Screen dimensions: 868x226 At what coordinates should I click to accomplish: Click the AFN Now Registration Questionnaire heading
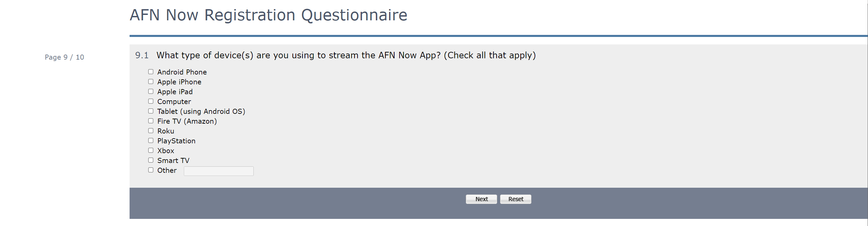point(268,15)
